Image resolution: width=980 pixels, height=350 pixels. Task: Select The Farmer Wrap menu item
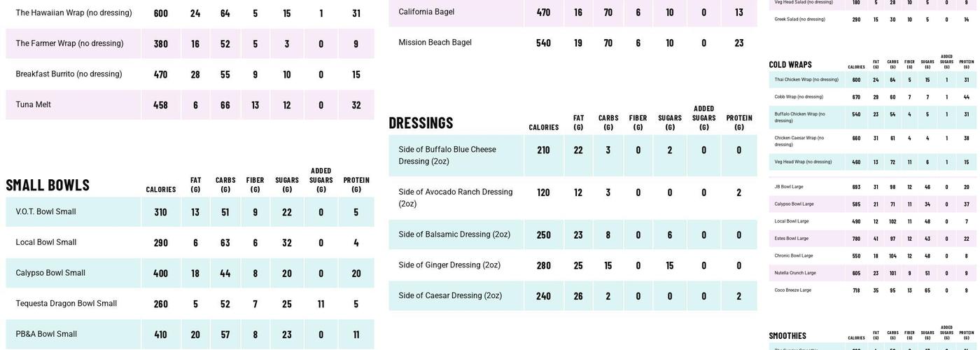pyautogui.click(x=69, y=43)
